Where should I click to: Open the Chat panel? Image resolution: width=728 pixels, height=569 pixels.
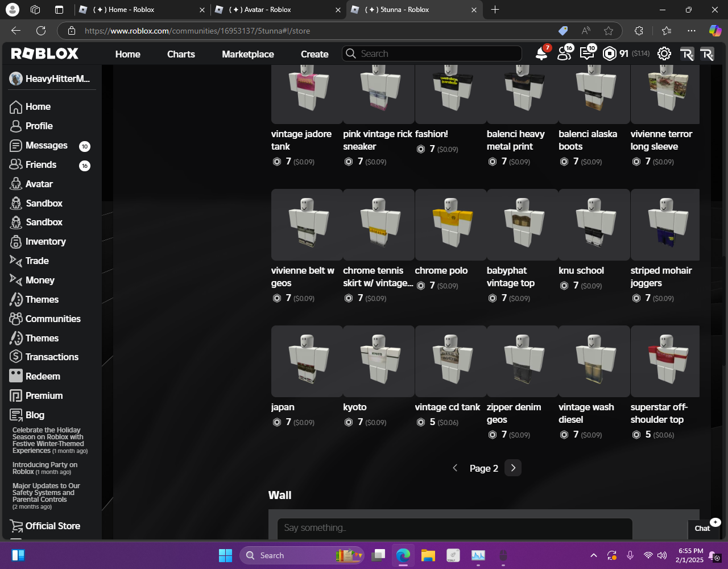click(702, 529)
